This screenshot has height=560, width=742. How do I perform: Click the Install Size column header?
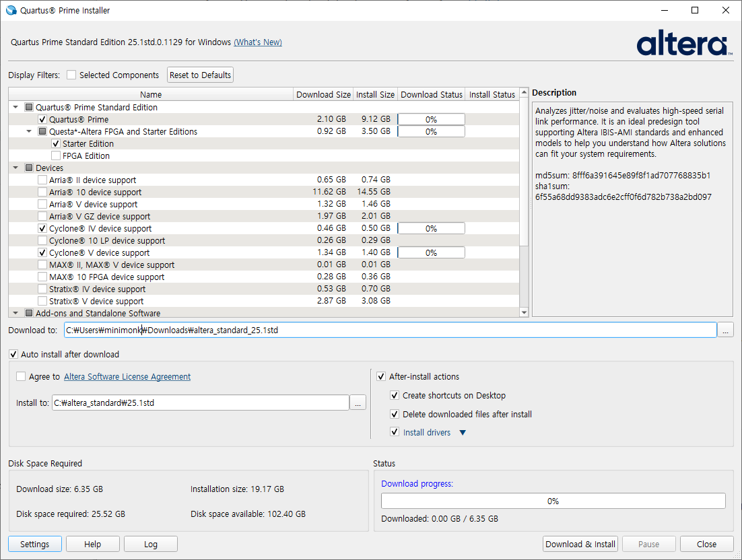click(375, 95)
